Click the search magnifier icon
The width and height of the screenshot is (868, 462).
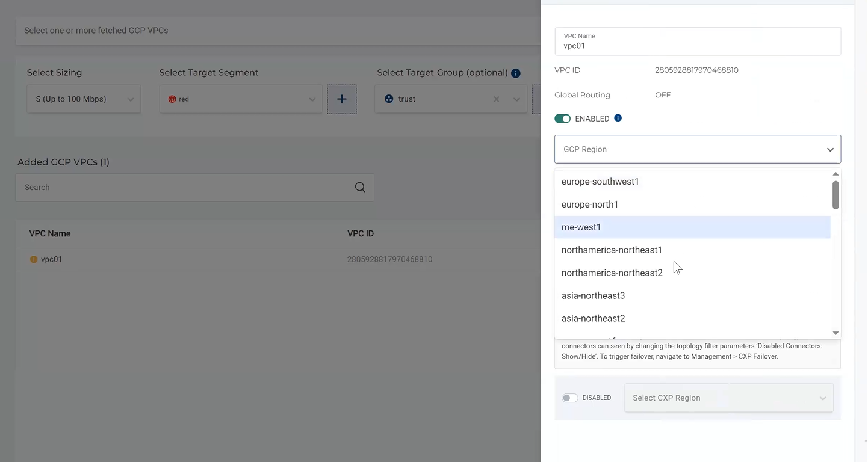coord(360,187)
